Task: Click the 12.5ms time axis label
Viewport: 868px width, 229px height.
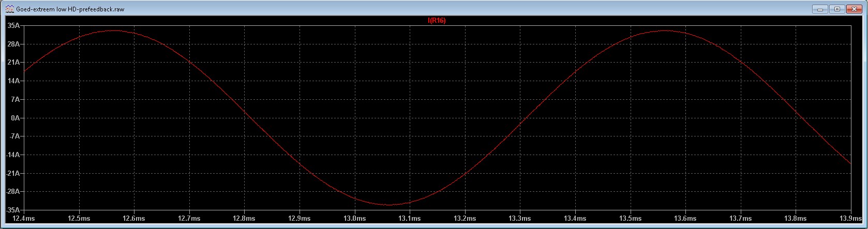Action: click(x=79, y=219)
